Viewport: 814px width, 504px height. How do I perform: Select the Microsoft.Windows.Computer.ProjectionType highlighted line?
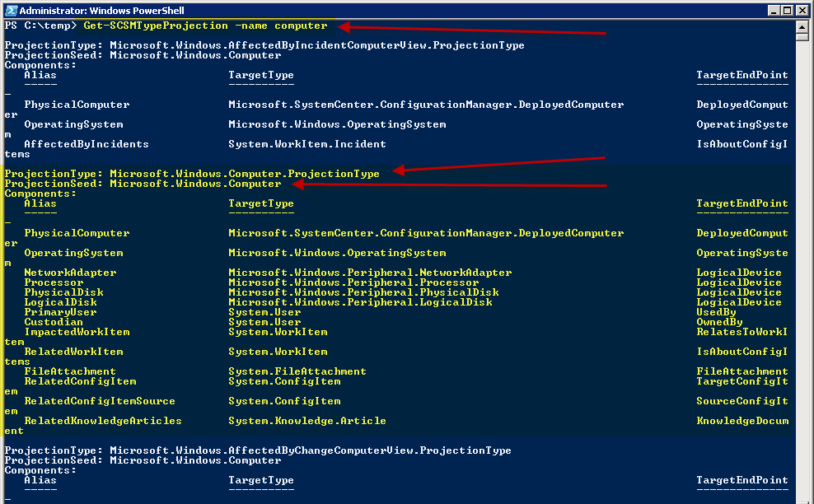click(192, 174)
